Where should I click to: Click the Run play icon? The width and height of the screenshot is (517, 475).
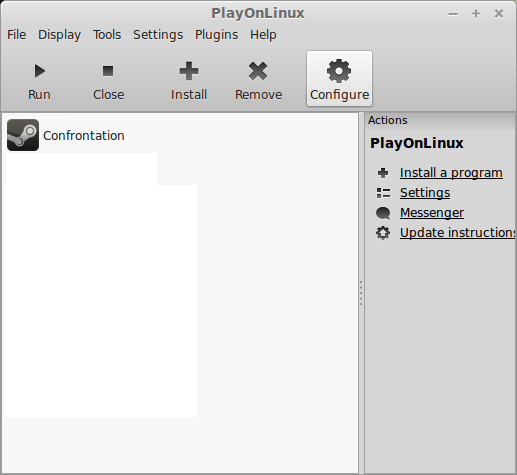click(x=40, y=71)
